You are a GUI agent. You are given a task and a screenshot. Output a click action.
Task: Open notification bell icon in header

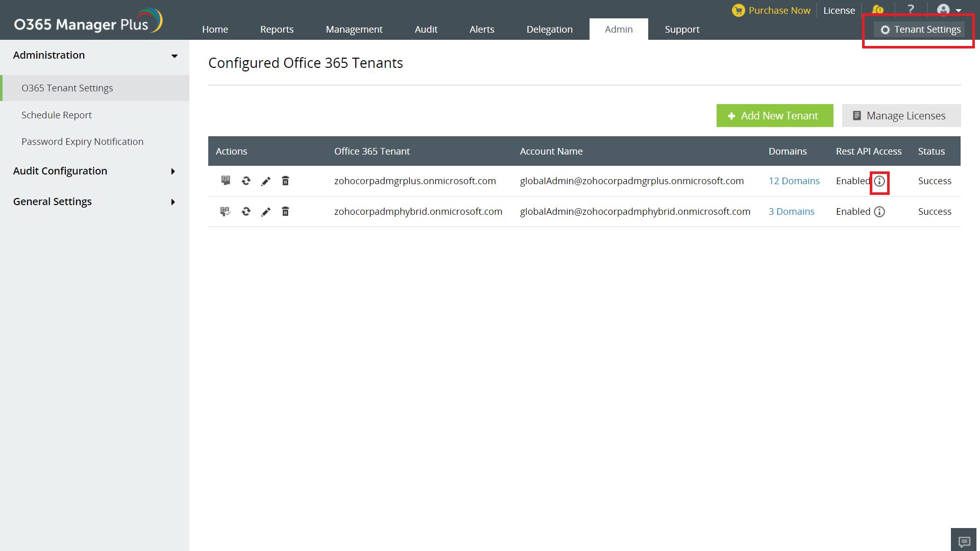[x=877, y=10]
